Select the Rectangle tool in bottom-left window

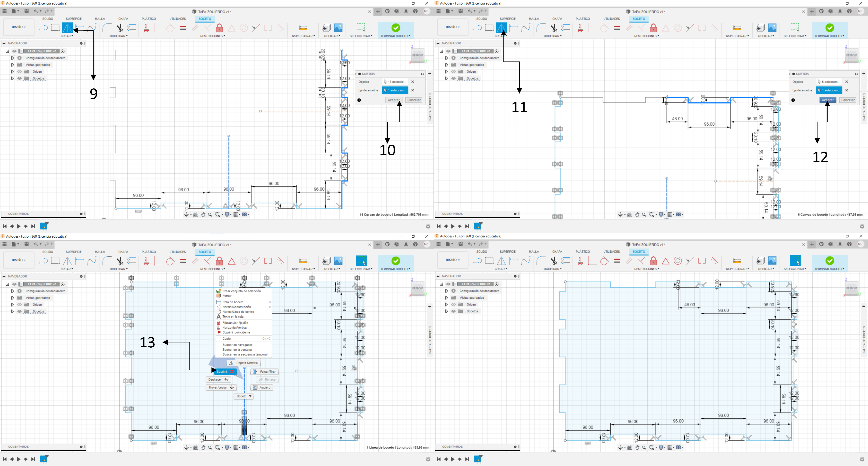[55, 261]
